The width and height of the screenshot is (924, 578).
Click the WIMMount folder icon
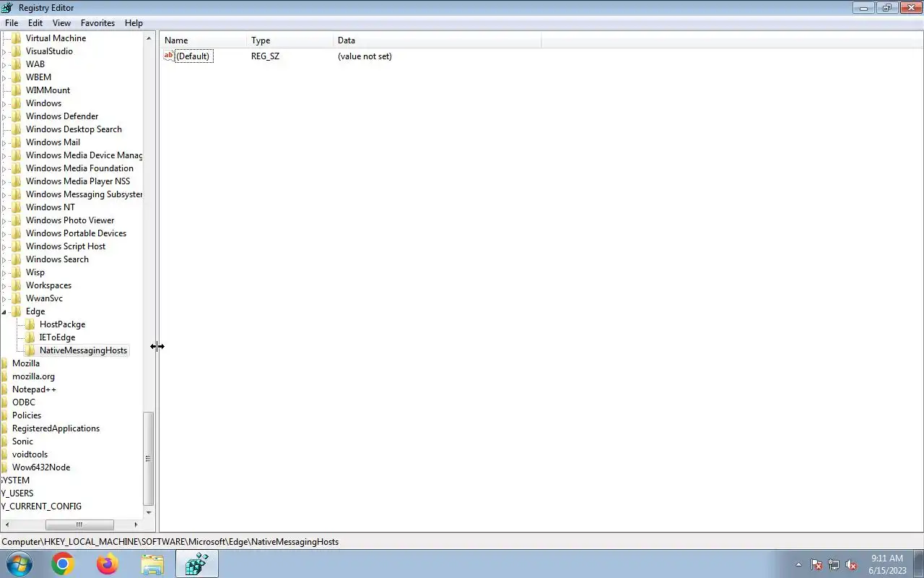[x=17, y=90]
